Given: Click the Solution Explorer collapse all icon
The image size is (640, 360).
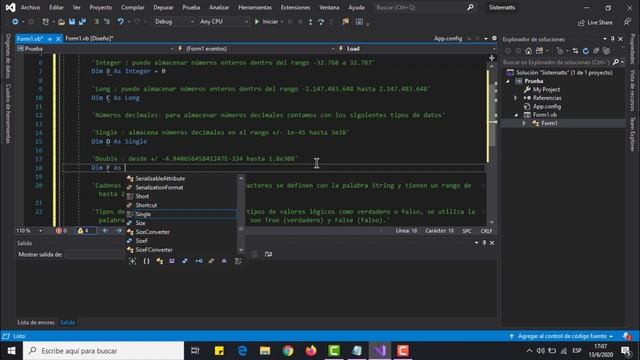Looking at the screenshot, I should tap(596, 51).
